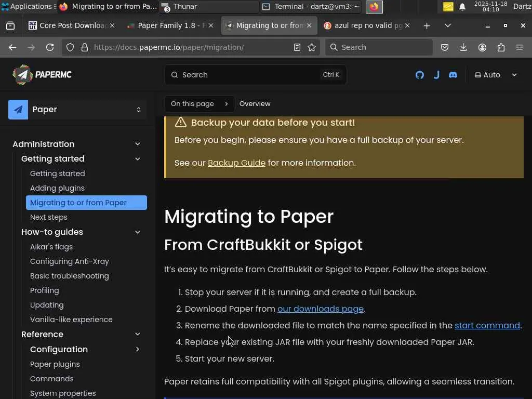Open Basic troubleshooting guide
This screenshot has height=399, width=532.
coord(69,276)
